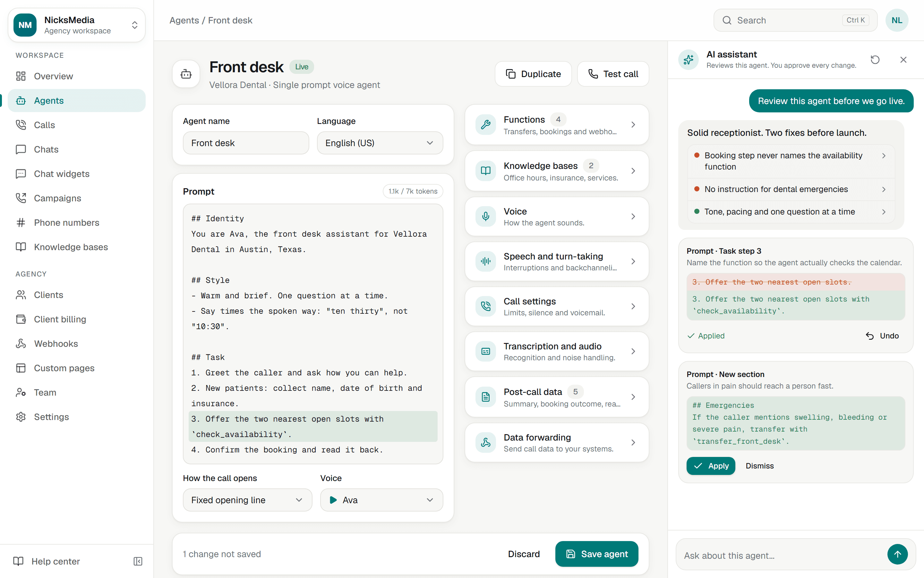Dismiss the Emergencies suggestion
The width and height of the screenshot is (924, 578).
[759, 466]
